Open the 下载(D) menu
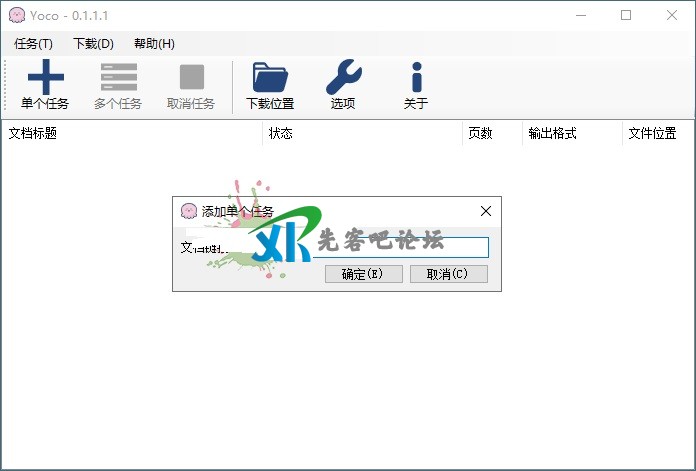696x471 pixels. 93,44
